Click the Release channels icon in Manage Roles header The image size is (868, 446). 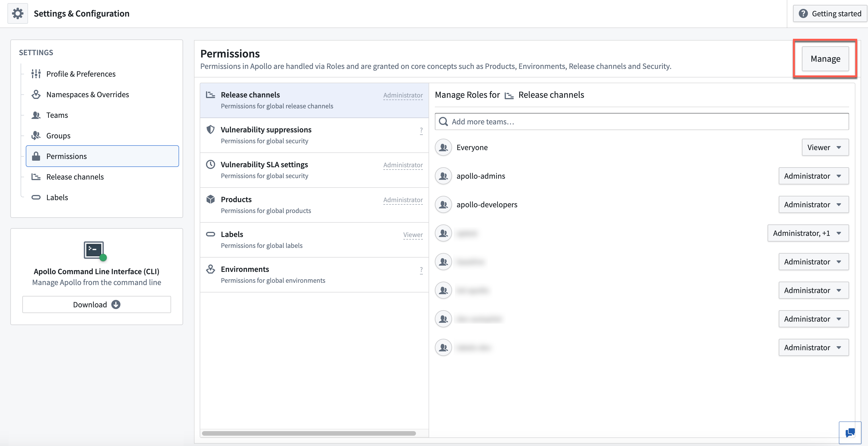point(509,95)
